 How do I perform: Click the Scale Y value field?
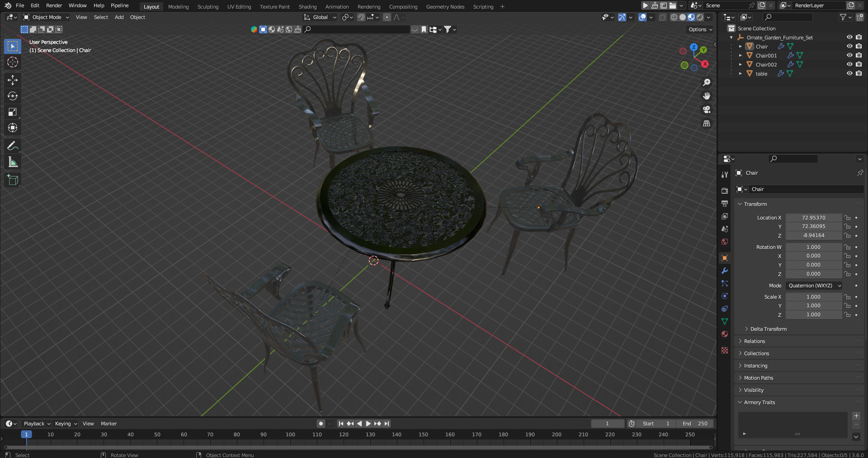click(x=813, y=306)
